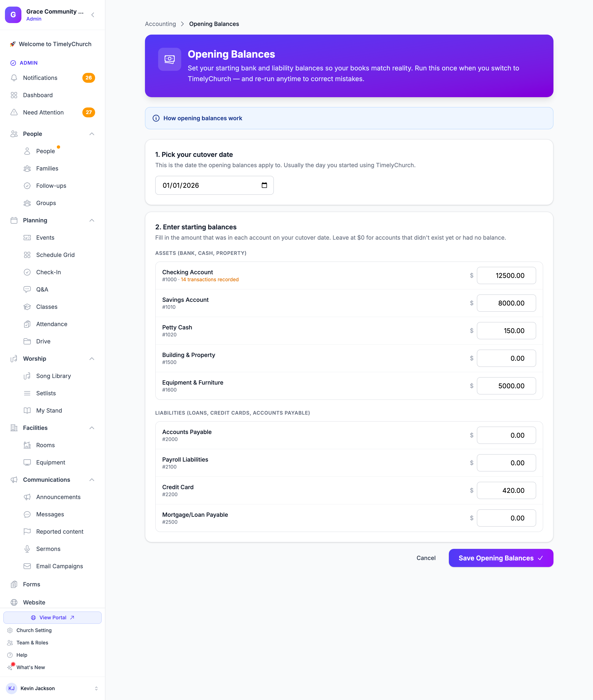Image resolution: width=593 pixels, height=700 pixels.
Task: Click the Sermons microphone icon
Action: (x=27, y=549)
